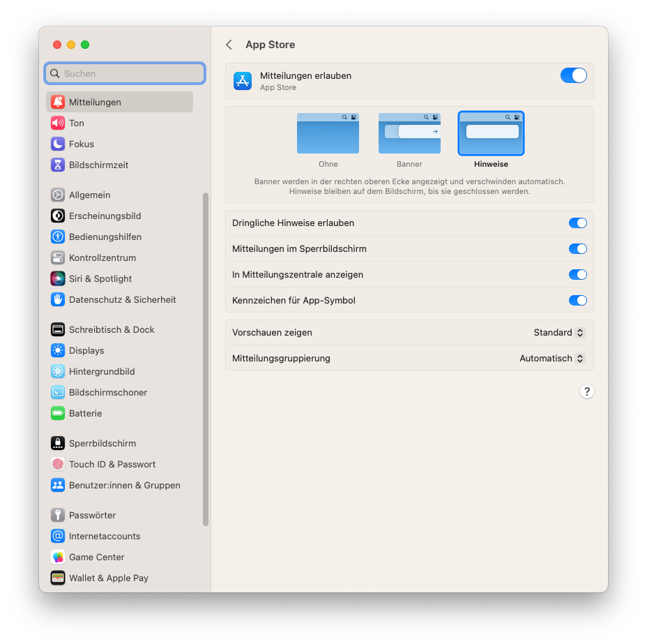Open Ton in the sidebar
This screenshot has width=647, height=644.
point(77,123)
